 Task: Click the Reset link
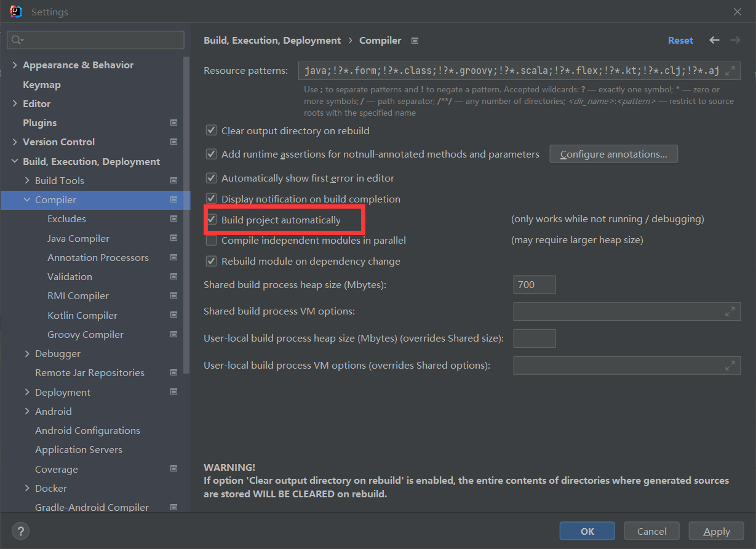[x=680, y=41]
